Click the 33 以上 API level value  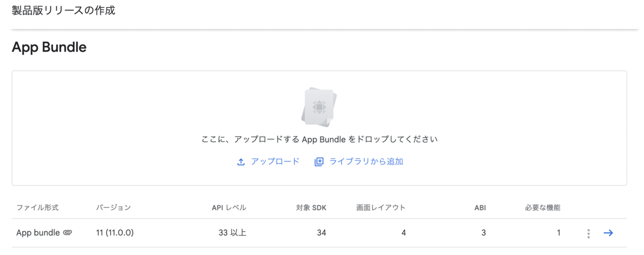point(232,232)
